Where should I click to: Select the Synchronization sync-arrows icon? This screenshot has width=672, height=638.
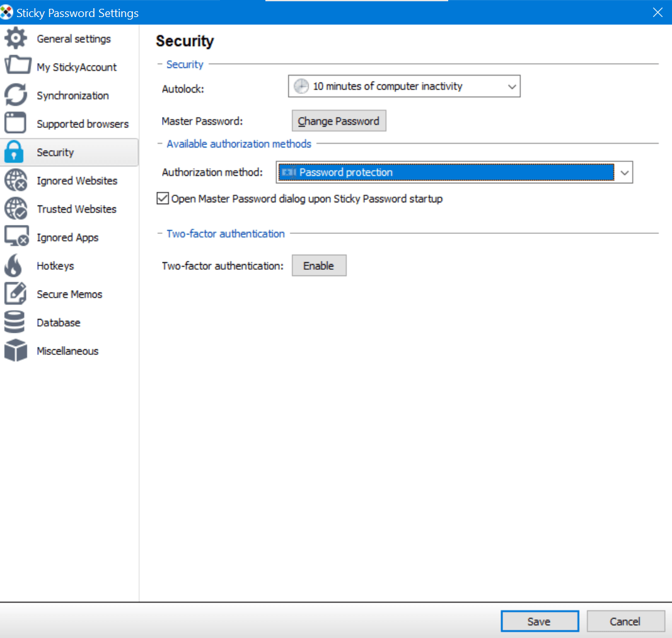(17, 95)
